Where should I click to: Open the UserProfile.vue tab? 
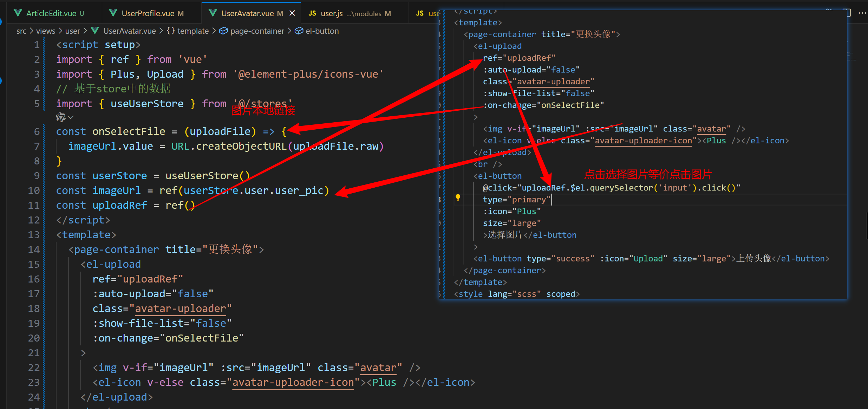(x=148, y=13)
